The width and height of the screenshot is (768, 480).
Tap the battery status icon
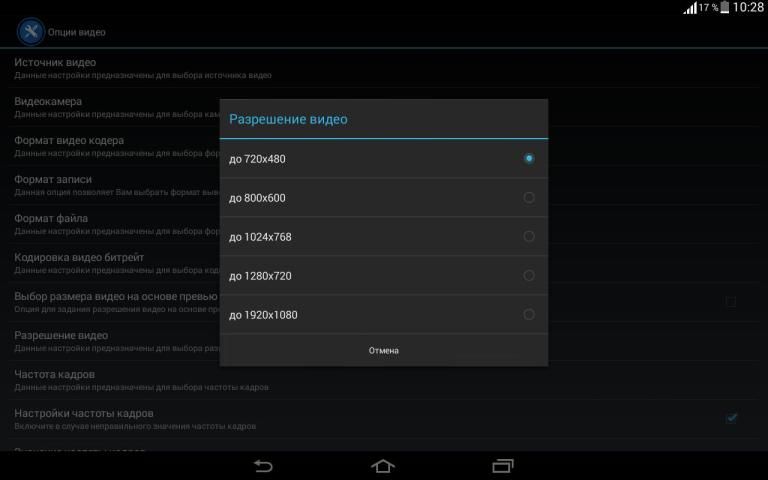click(x=724, y=8)
